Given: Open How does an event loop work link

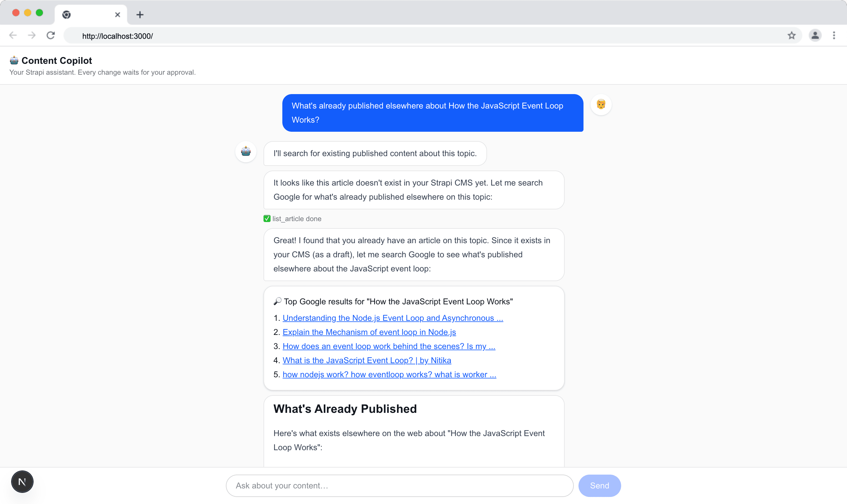Looking at the screenshot, I should point(389,346).
